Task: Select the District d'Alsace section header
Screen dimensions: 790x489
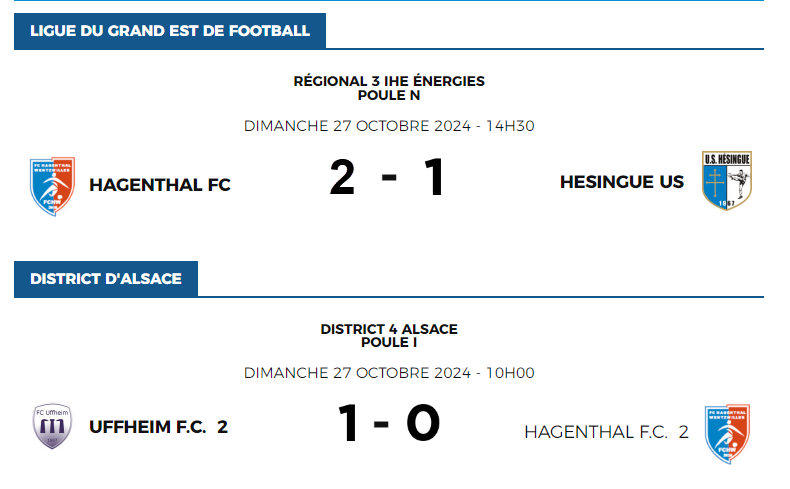Action: [x=106, y=279]
